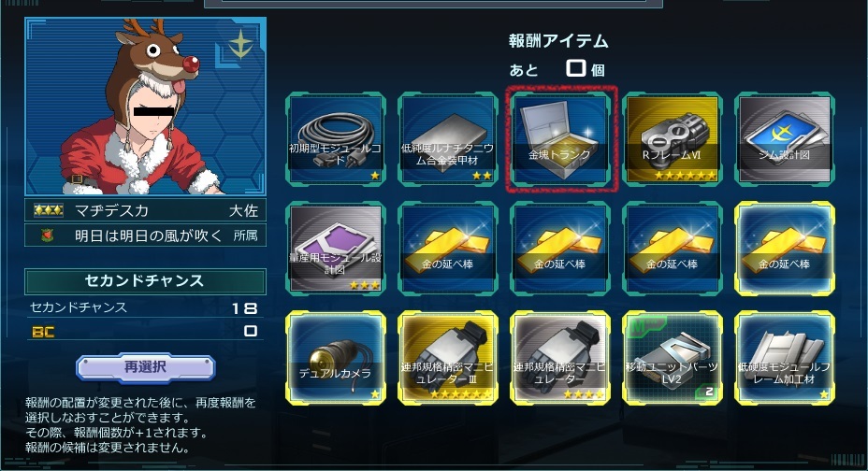Click the BC currency counter row
The width and height of the screenshot is (868, 471).
[x=145, y=331]
